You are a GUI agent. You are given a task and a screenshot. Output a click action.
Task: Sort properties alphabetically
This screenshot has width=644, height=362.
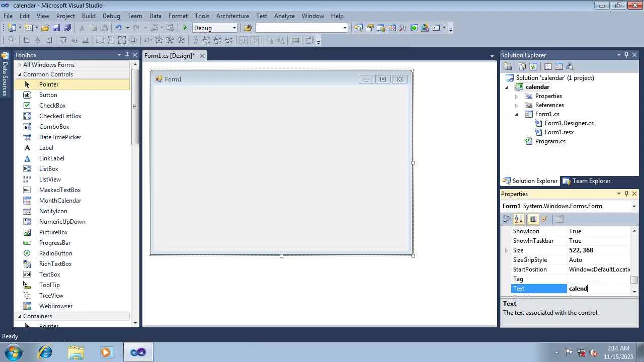pos(519,219)
